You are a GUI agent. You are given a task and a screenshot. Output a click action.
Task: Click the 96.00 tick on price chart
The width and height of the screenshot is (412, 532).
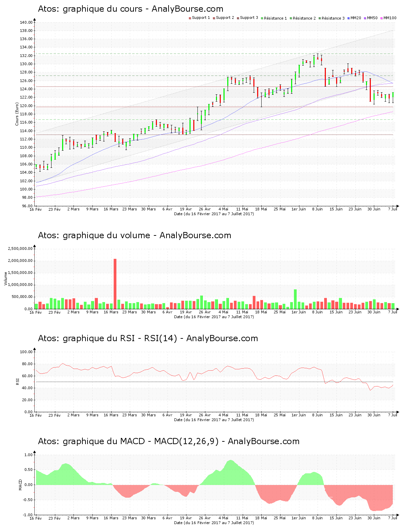27,206
